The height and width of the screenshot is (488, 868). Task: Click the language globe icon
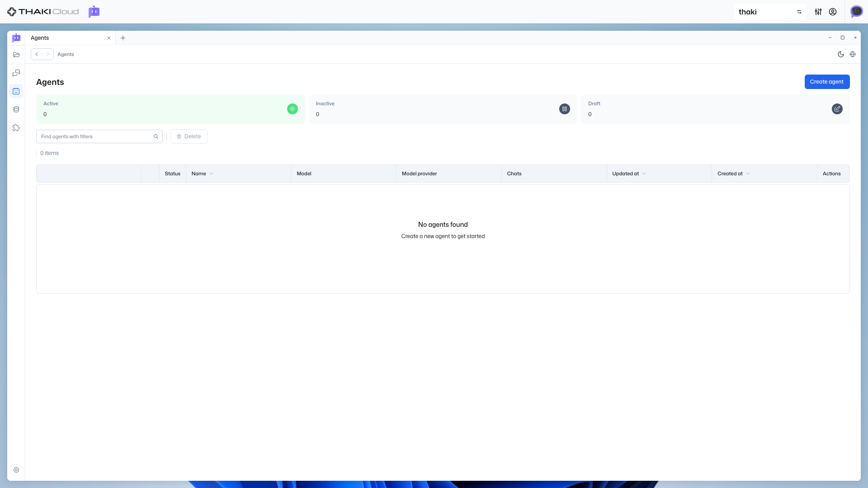click(x=853, y=54)
